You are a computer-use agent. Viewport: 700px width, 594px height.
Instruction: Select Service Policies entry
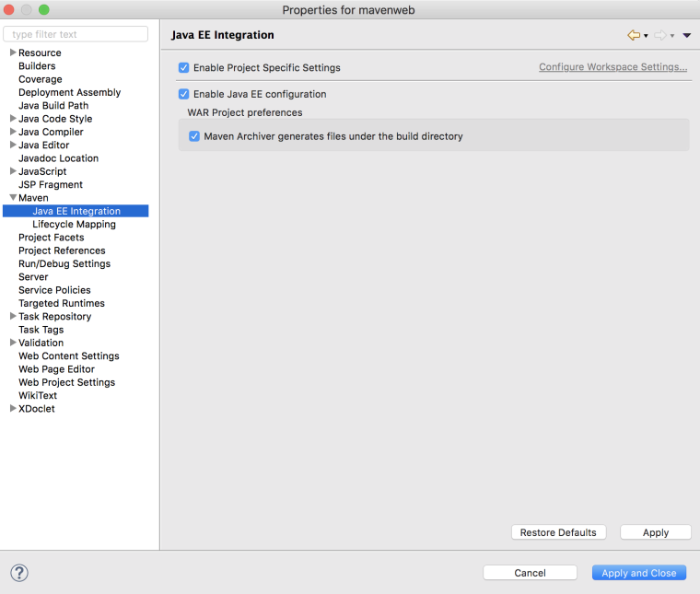click(54, 290)
